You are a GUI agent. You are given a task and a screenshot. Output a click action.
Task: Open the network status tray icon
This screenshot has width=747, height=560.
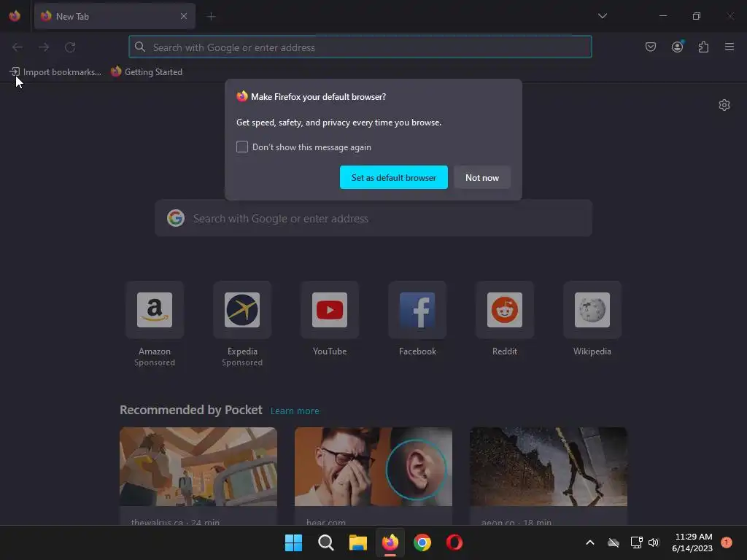coord(636,542)
